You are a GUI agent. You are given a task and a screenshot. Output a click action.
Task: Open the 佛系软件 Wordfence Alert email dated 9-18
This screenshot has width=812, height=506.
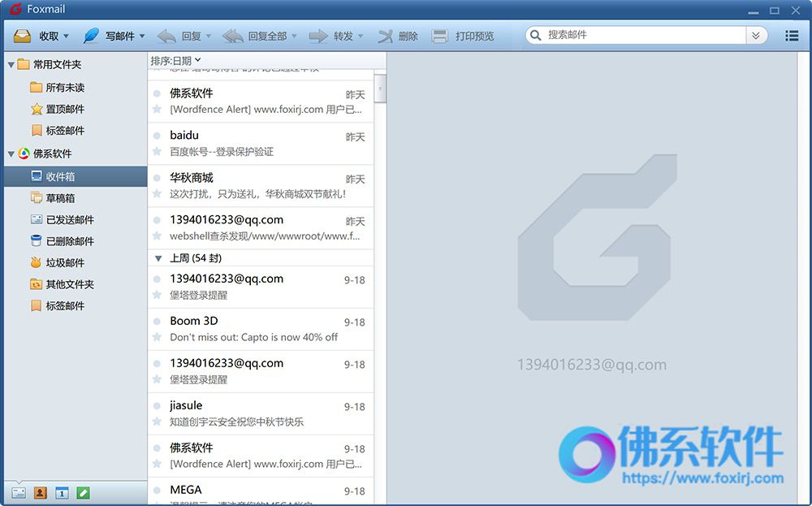(x=261, y=456)
